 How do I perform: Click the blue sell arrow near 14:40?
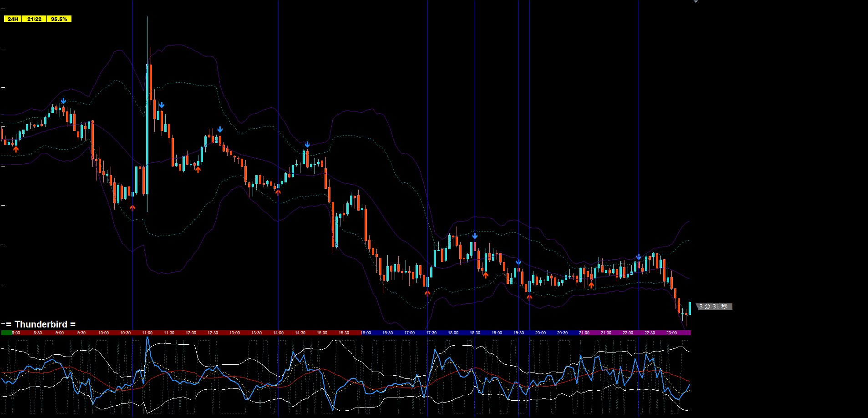307,145
